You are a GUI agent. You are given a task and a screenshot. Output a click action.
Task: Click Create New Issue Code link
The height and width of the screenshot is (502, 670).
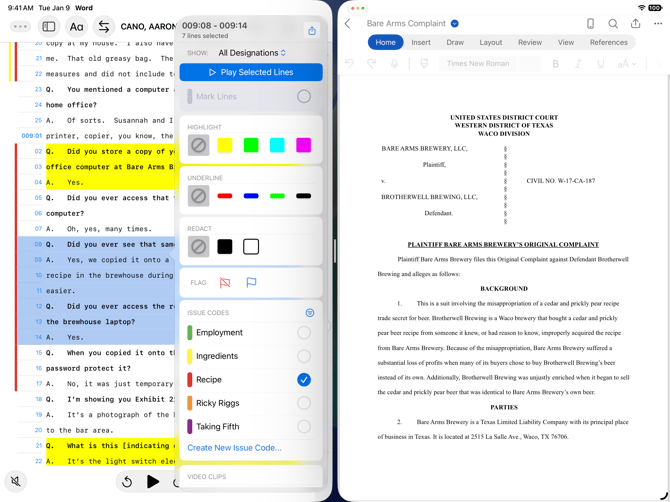234,448
